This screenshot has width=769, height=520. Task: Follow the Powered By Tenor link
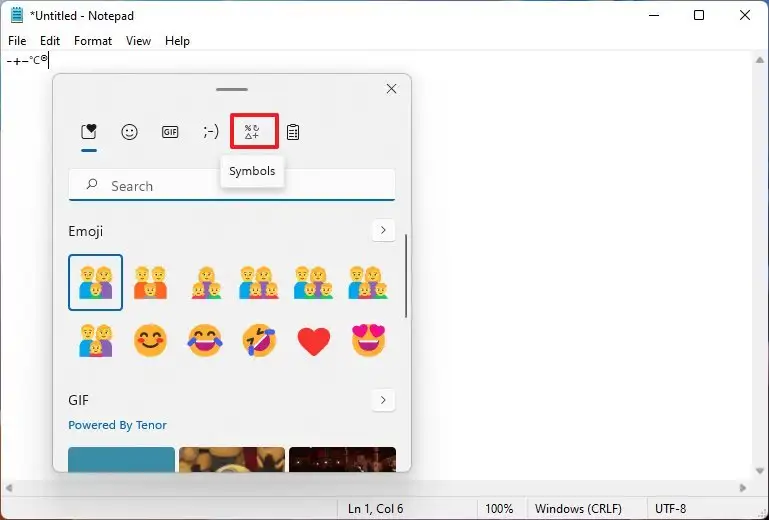(117, 425)
